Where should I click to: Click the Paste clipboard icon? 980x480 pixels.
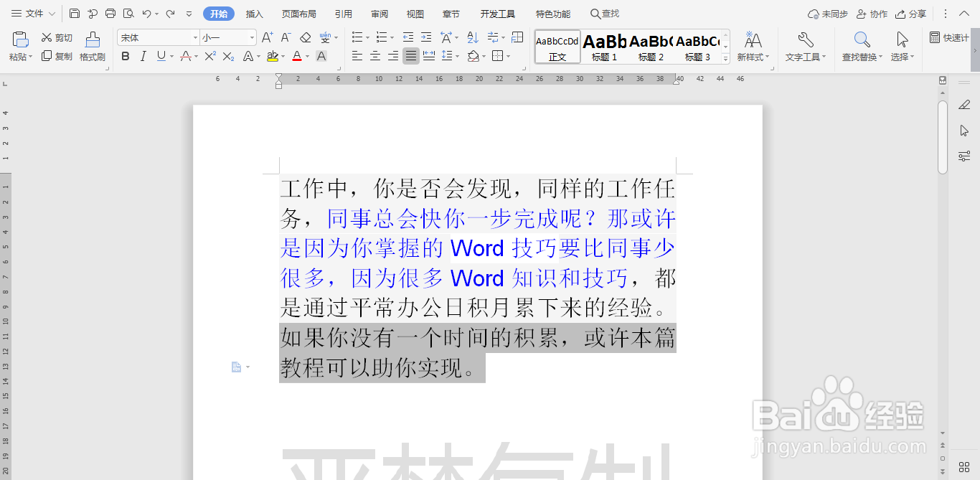21,39
